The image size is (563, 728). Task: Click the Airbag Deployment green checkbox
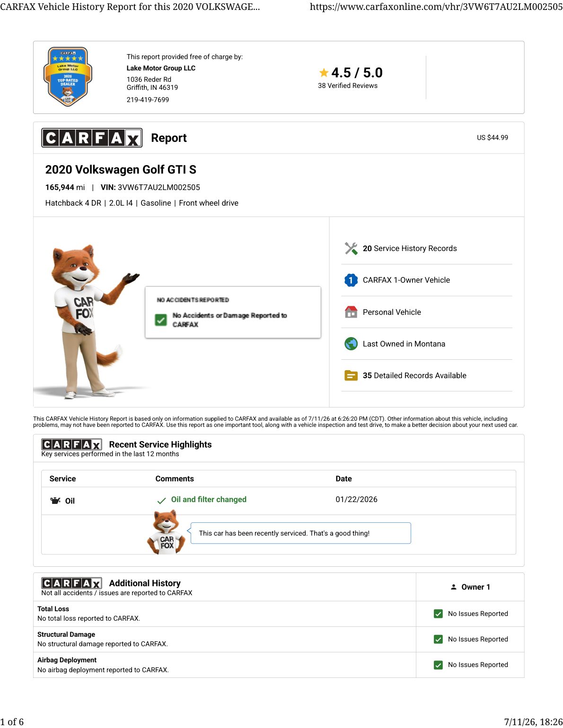click(x=438, y=665)
